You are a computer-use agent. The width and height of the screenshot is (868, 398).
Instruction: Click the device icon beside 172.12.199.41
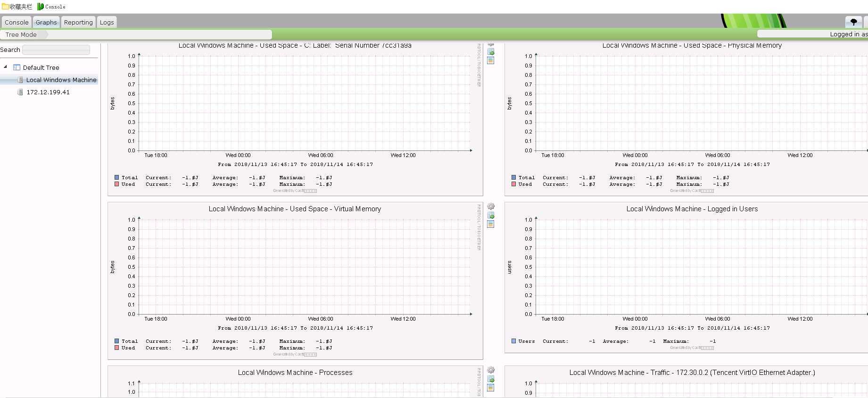[x=20, y=92]
